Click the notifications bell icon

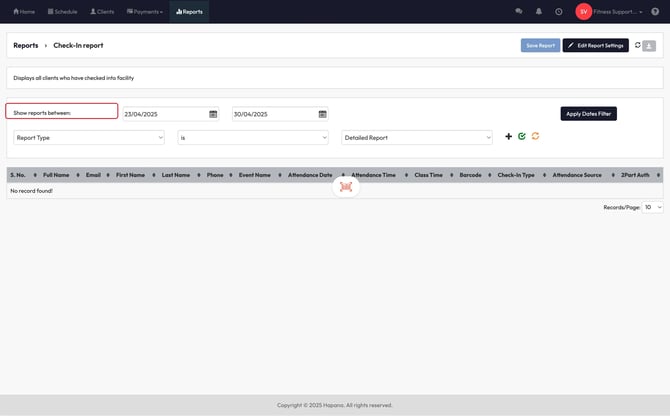coord(538,12)
